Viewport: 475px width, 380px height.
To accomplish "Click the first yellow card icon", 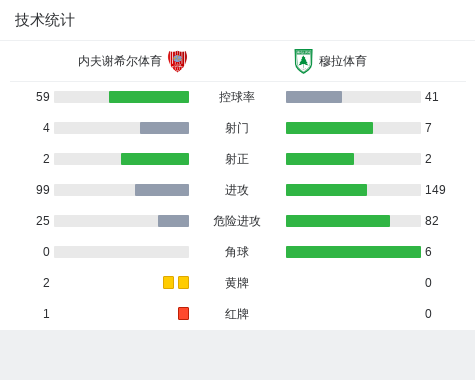I will [168, 282].
